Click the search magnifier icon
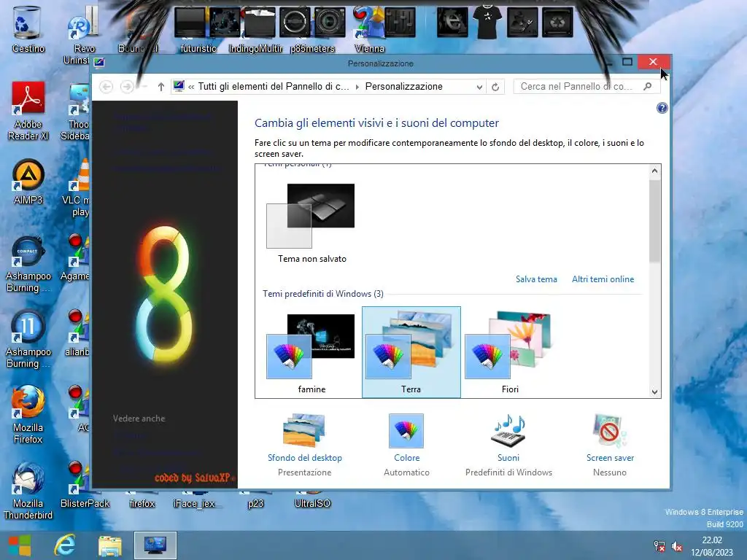 648,87
